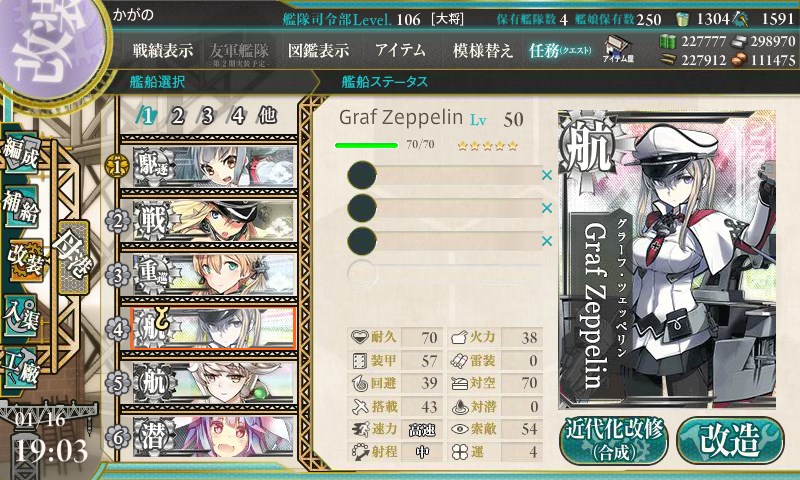800x480 pixels.
Task: Open the 補給 resupply sidebar icon
Action: coord(20,205)
